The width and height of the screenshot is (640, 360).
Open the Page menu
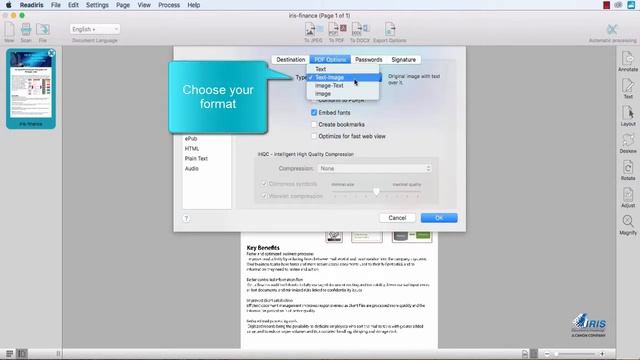tap(123, 5)
